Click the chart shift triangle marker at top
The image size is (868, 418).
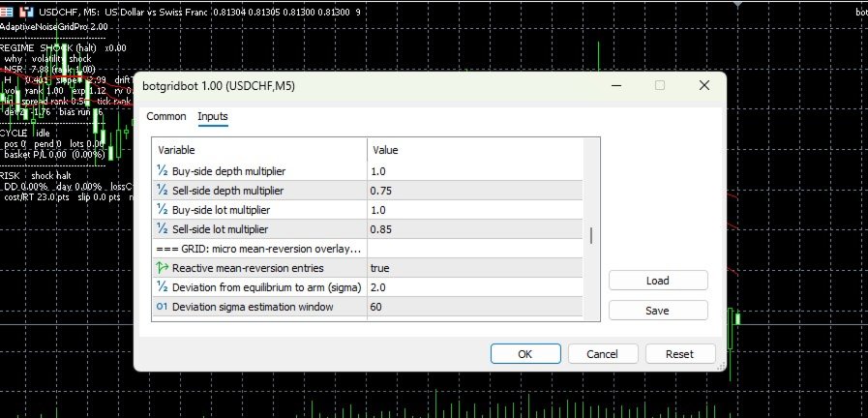click(737, 4)
